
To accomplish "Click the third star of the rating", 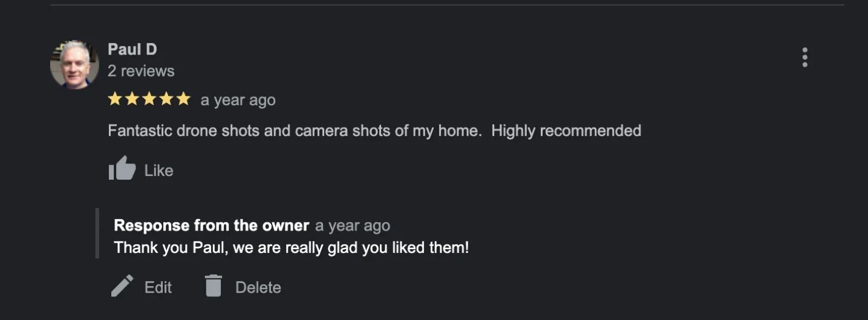I will (x=149, y=99).
